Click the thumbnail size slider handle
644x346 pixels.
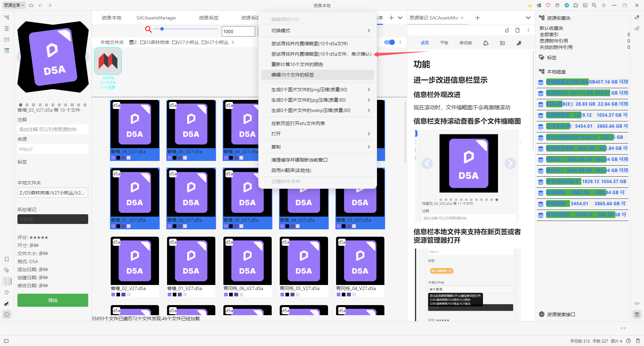pos(162,29)
